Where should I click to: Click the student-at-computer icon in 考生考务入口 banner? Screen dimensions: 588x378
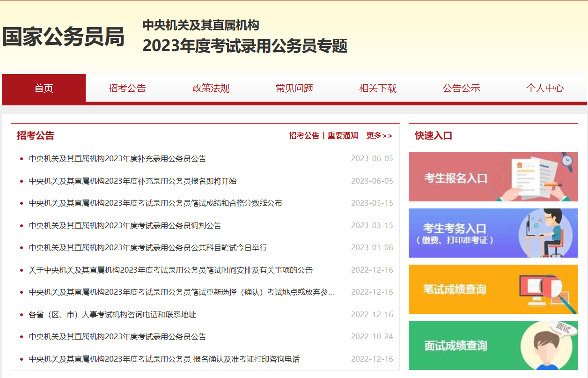click(547, 233)
